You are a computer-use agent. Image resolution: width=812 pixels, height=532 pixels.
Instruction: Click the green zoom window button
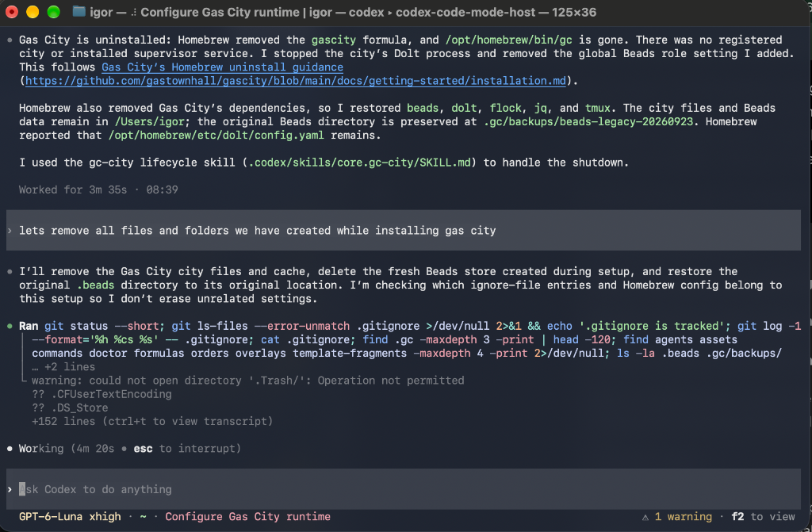coord(53,12)
